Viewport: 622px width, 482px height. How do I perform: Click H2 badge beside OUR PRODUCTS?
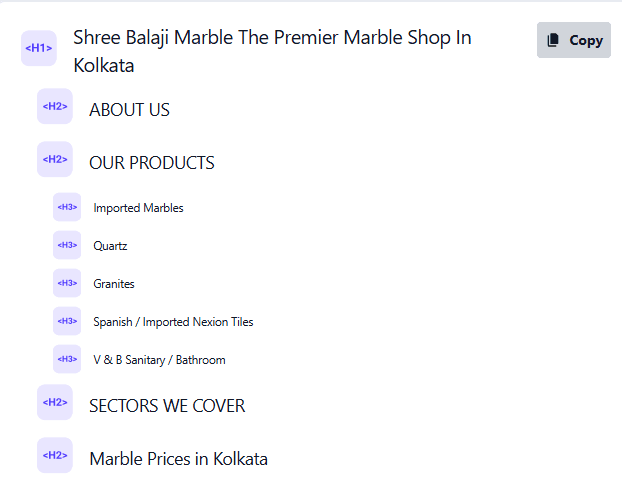55,160
